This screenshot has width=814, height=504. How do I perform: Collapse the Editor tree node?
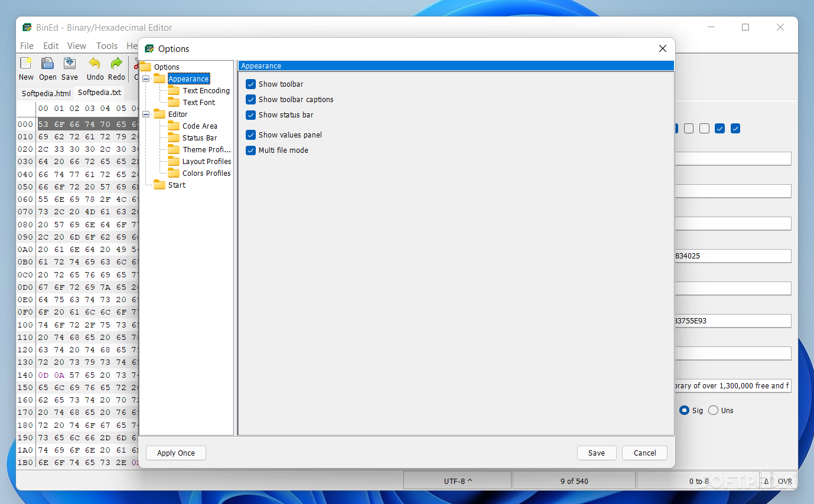pyautogui.click(x=146, y=114)
